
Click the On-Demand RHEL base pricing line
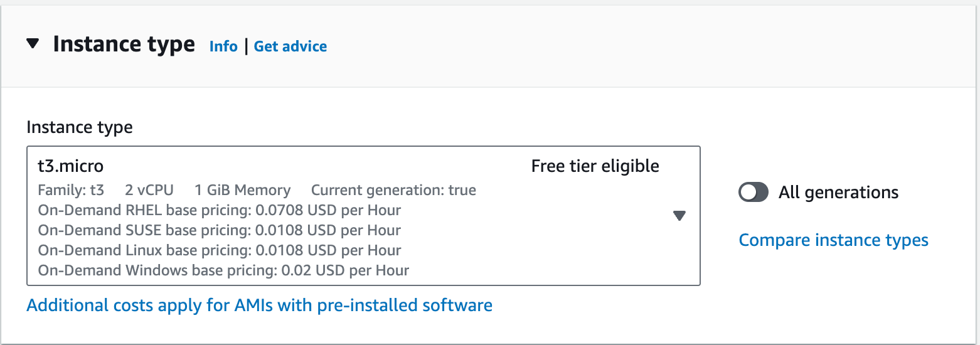219,210
